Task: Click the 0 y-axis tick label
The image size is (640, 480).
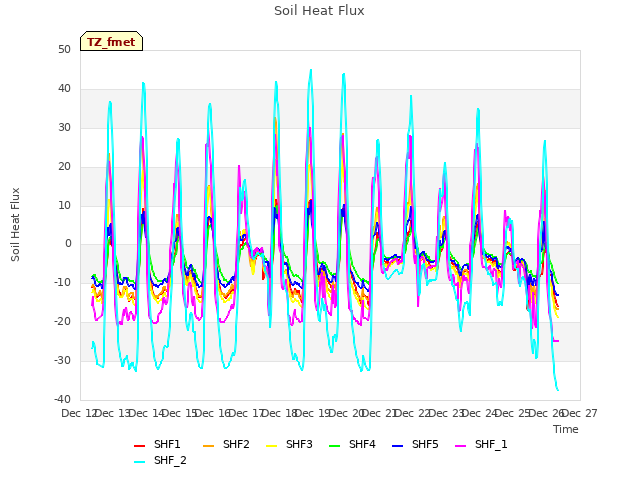Action: pos(68,244)
